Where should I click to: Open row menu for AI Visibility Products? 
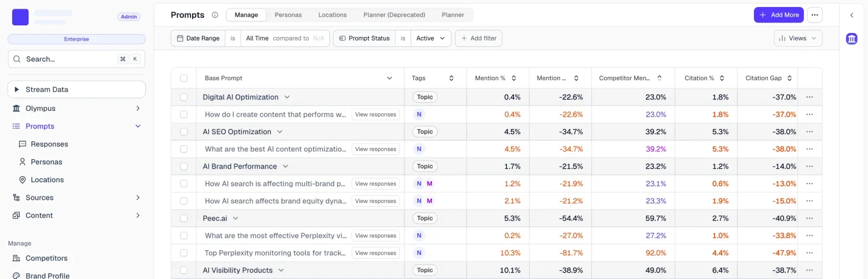tap(810, 270)
